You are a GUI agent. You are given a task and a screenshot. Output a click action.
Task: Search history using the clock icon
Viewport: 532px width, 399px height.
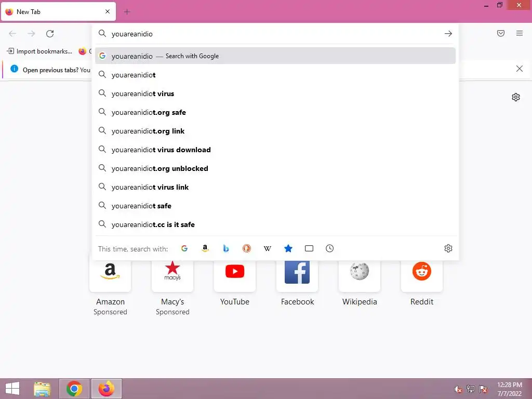[330, 248]
